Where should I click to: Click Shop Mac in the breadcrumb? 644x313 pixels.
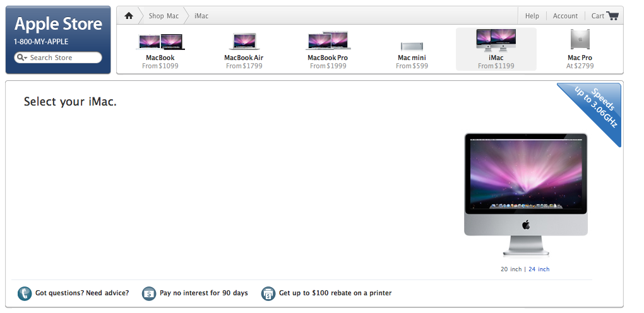[x=164, y=16]
